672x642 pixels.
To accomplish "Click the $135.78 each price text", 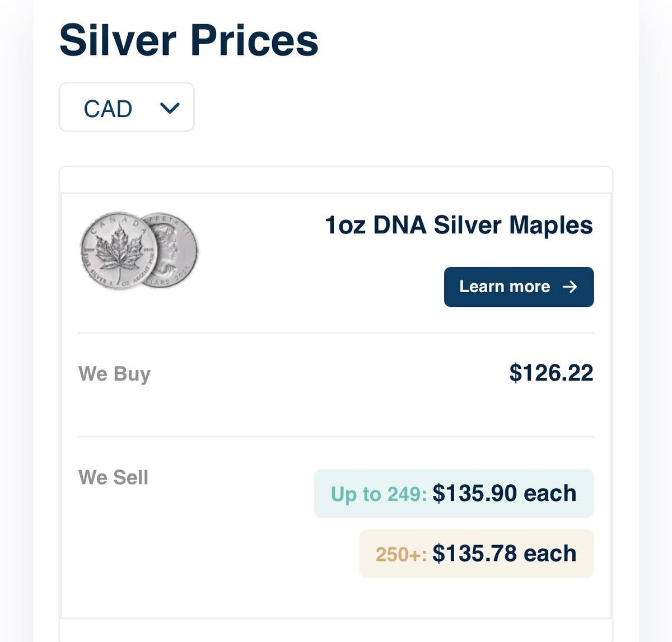I will pos(504,554).
